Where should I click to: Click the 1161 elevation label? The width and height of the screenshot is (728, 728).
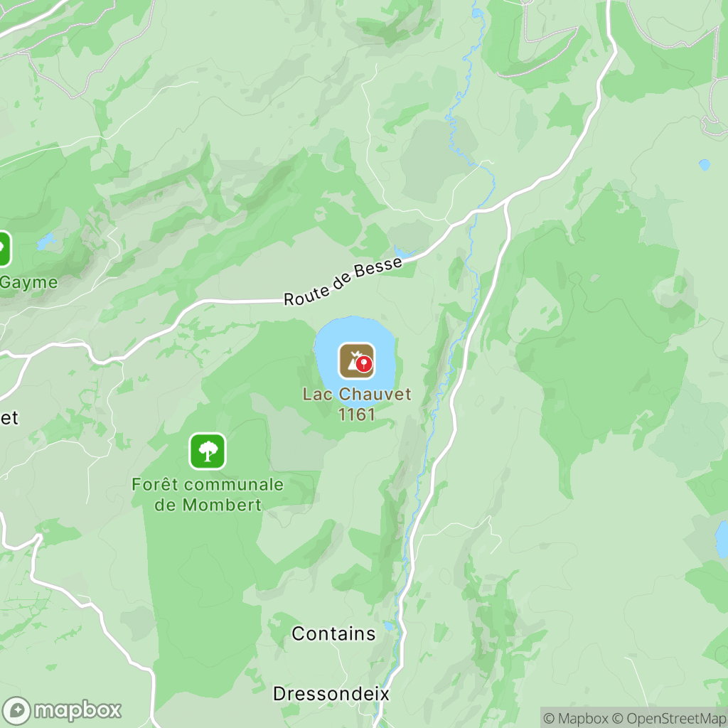pyautogui.click(x=357, y=414)
